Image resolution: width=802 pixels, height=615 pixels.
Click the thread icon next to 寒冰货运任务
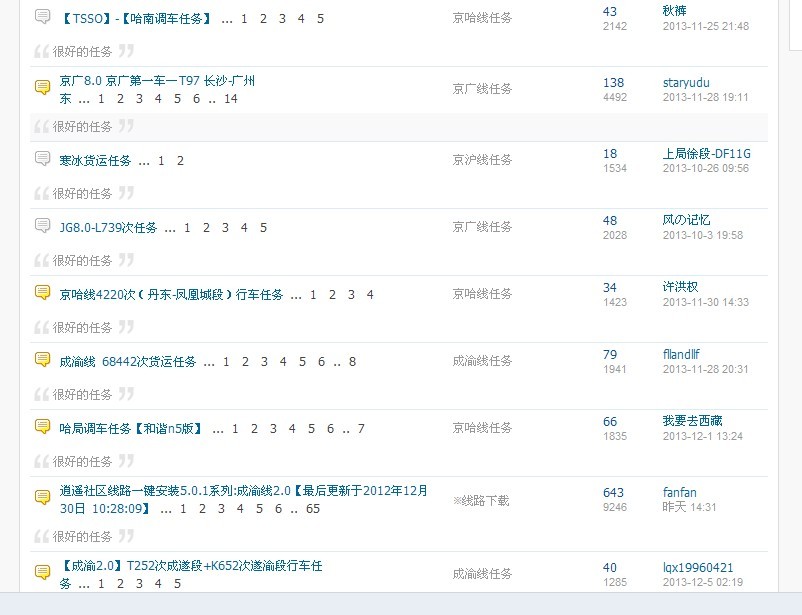pyautogui.click(x=42, y=159)
